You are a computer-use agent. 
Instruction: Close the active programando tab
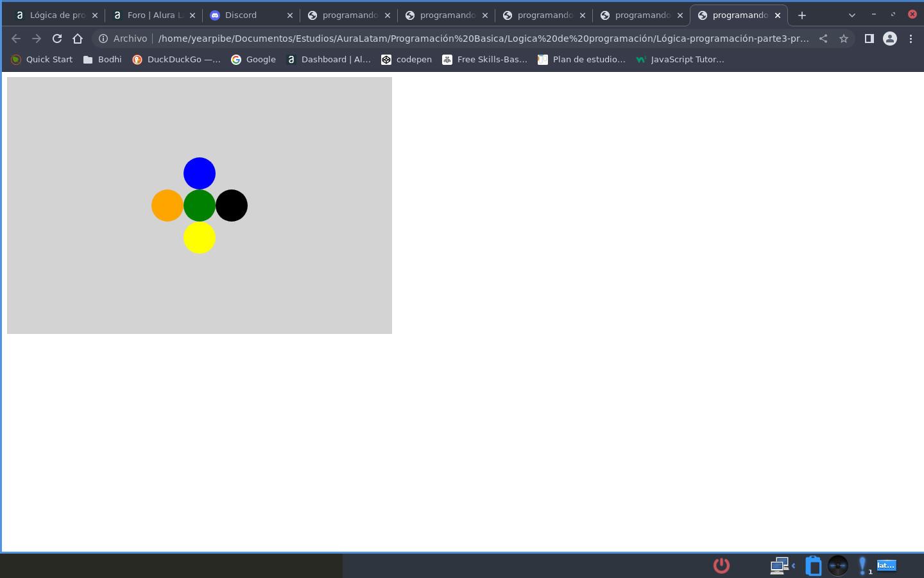coord(778,15)
